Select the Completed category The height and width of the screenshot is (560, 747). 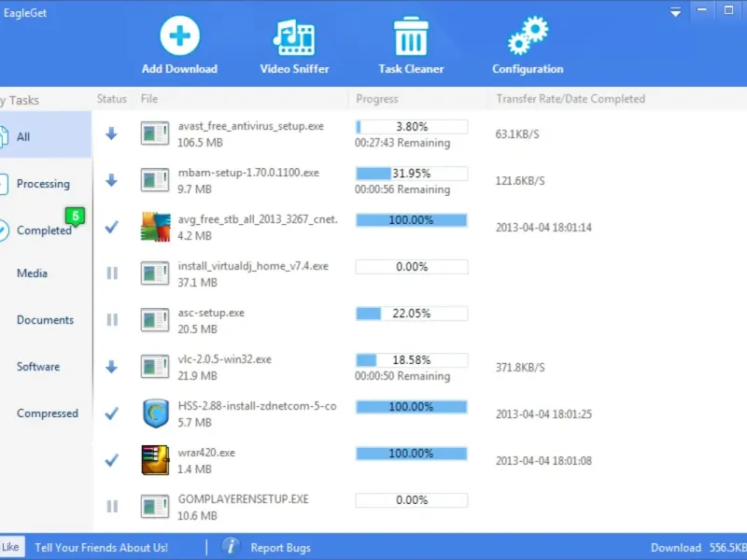point(45,230)
